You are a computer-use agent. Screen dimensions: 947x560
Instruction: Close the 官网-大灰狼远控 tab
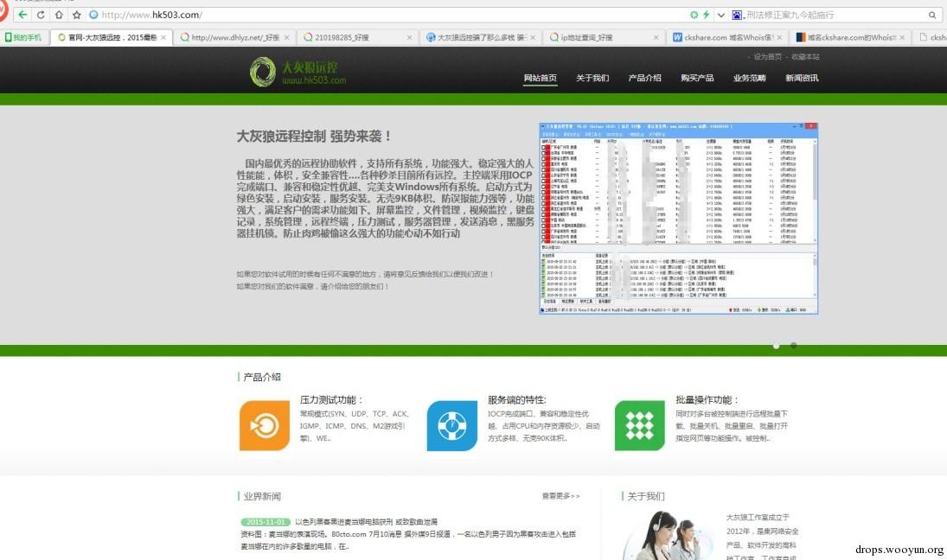click(163, 37)
